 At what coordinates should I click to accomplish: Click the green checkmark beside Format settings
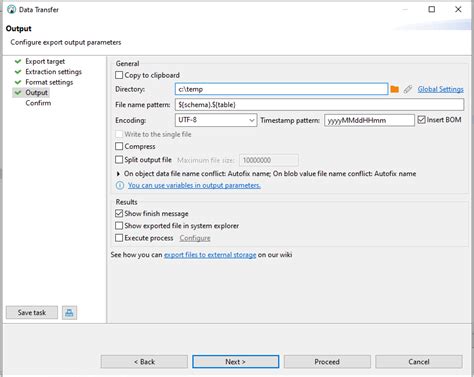tap(18, 82)
